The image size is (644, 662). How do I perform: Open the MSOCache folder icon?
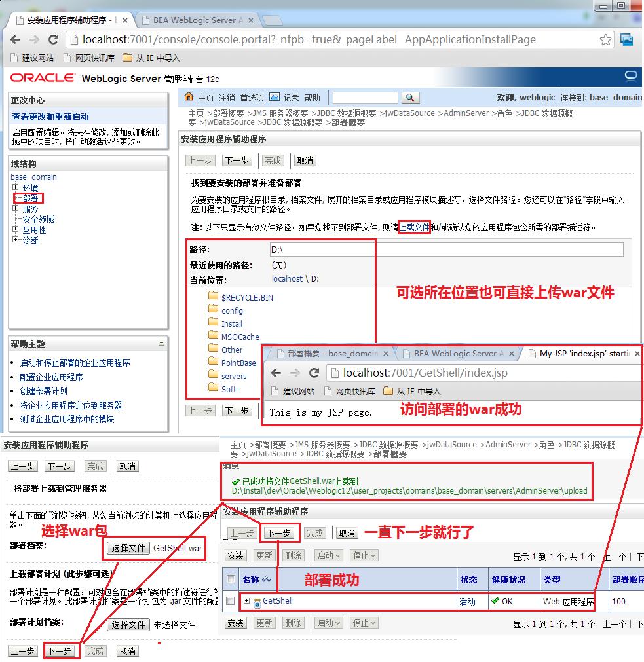click(214, 335)
